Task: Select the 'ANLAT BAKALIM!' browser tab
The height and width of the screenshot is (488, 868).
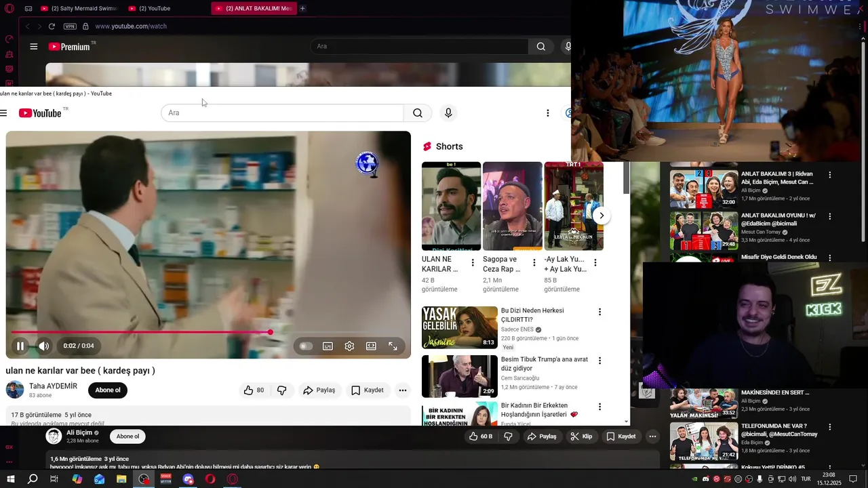Action: tap(254, 8)
